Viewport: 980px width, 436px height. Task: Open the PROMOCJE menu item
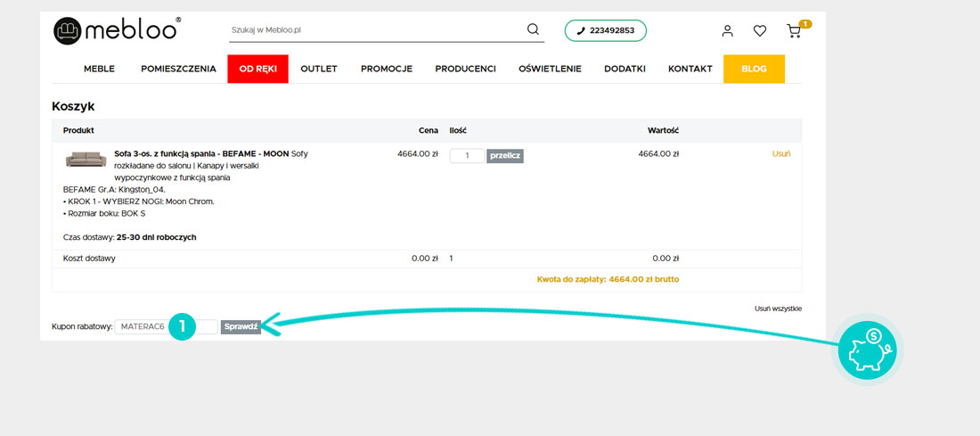[387, 69]
